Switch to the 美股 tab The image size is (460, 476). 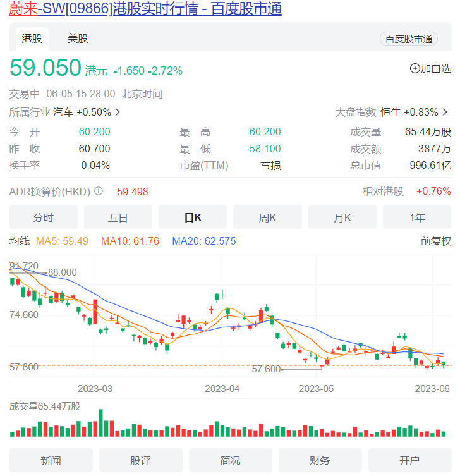(x=78, y=39)
